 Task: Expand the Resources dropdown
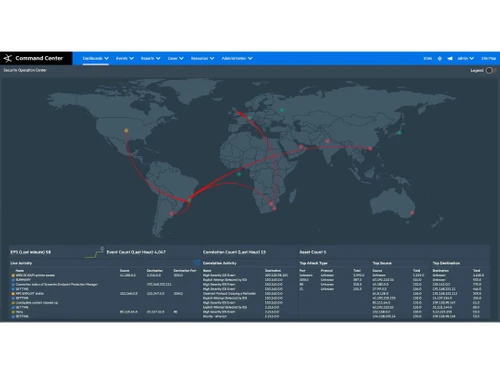(202, 58)
